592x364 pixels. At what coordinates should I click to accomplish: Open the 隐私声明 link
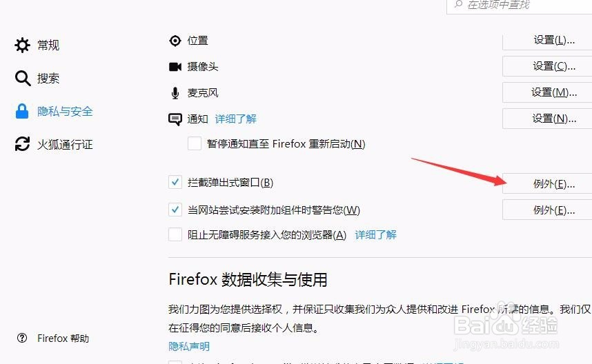[189, 346]
